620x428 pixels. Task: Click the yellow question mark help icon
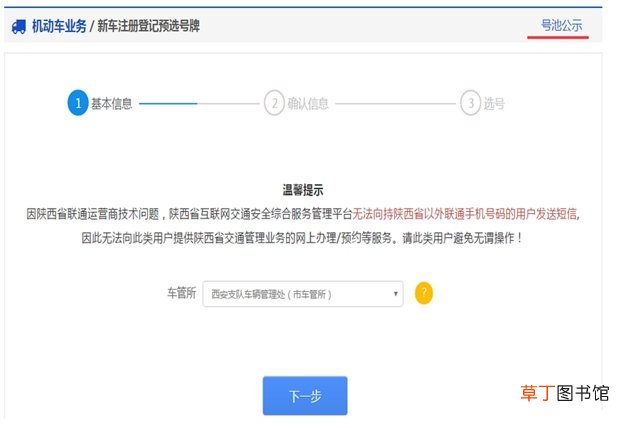(x=424, y=293)
